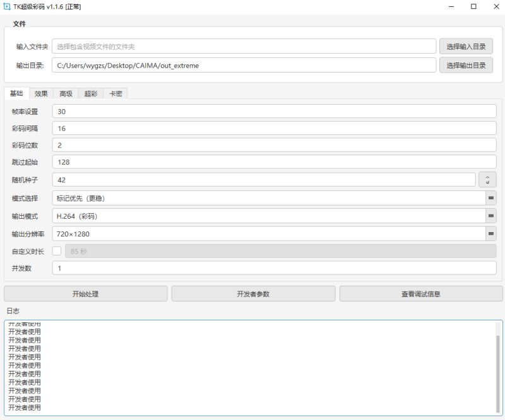505x420 pixels.
Task: Click the 输入文件夹 path field
Action: point(244,47)
